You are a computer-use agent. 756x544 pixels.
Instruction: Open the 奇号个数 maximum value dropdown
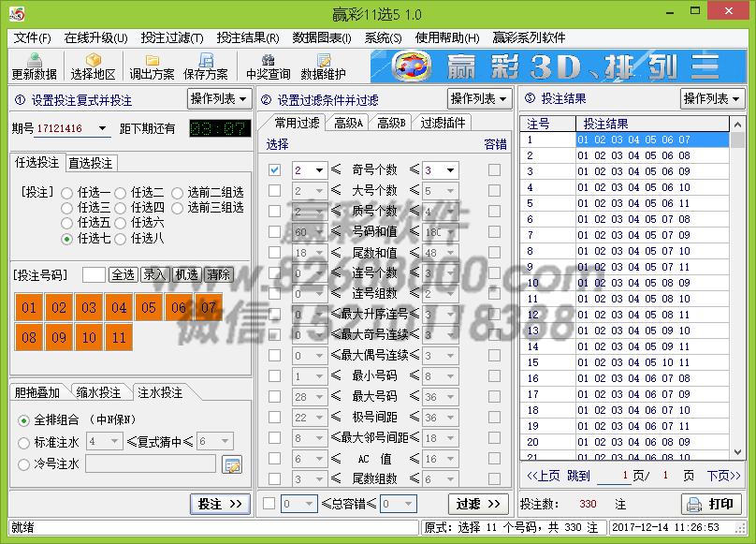[x=450, y=170]
